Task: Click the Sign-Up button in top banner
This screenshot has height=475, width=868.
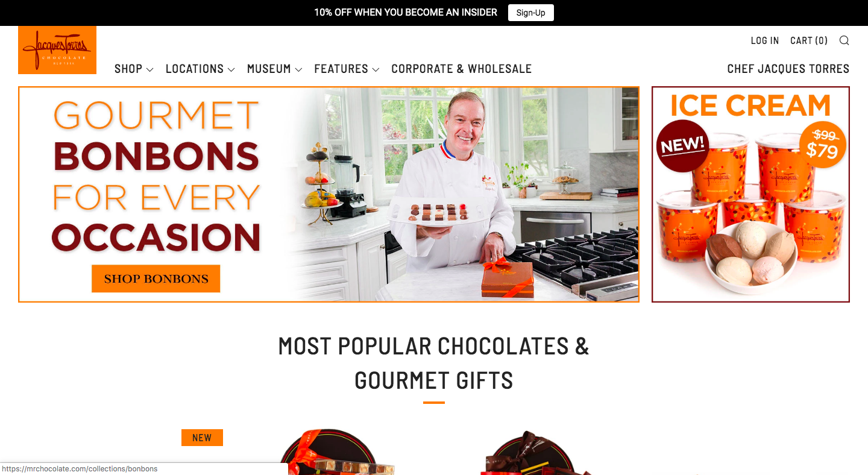Action: pyautogui.click(x=530, y=13)
